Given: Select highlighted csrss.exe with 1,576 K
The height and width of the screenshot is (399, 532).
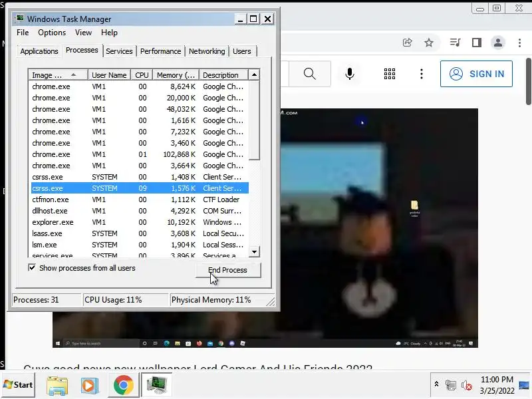Looking at the screenshot, I should coord(140,188).
